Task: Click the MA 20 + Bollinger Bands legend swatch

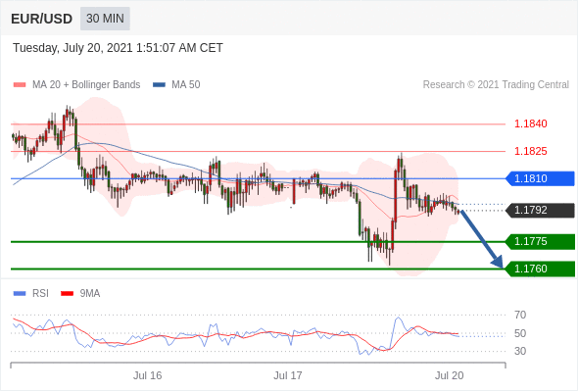Action: (x=20, y=85)
